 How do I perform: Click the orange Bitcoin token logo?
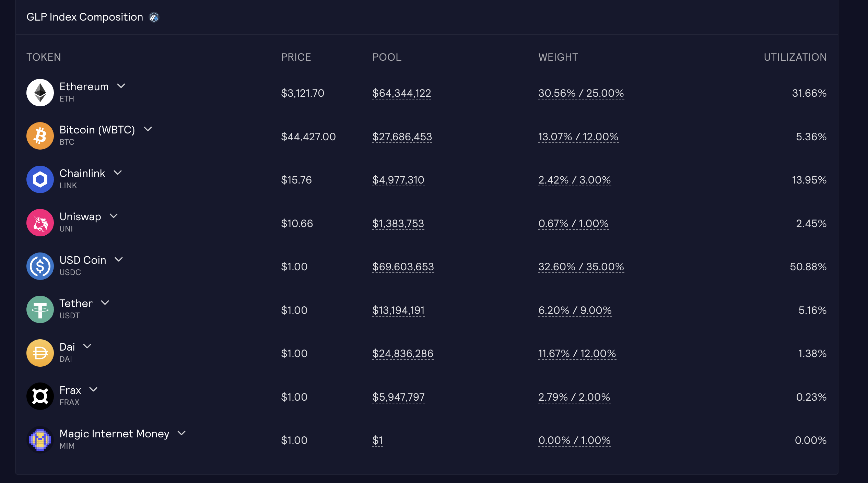[40, 136]
